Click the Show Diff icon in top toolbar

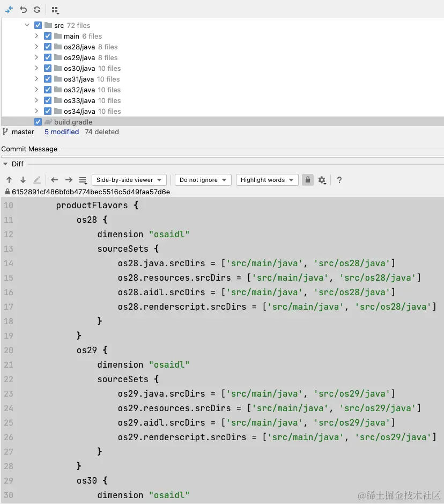pos(9,10)
